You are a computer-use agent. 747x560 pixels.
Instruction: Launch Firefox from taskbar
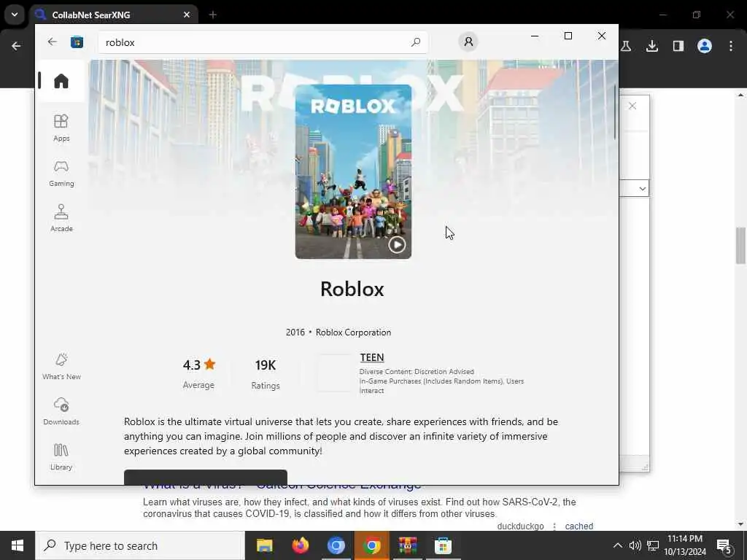(300, 545)
